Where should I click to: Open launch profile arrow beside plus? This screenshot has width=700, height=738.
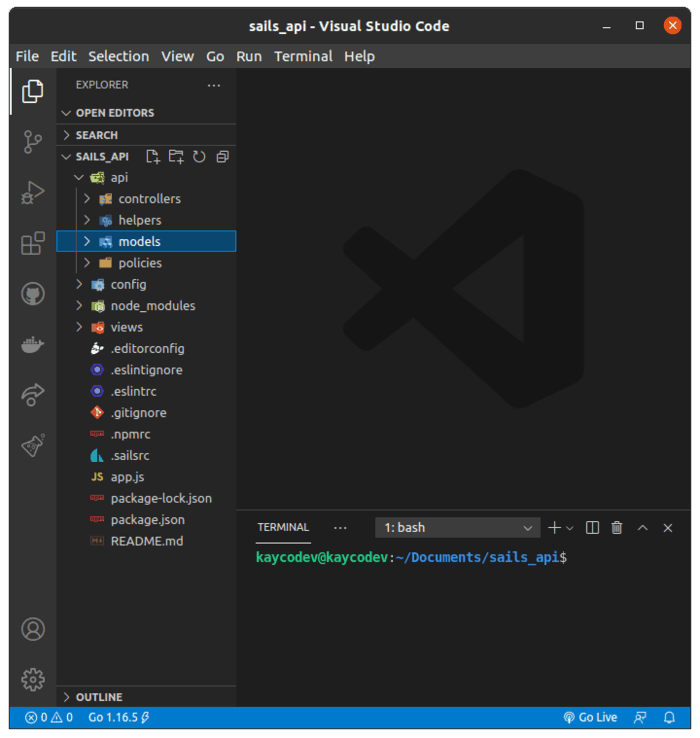[x=570, y=529]
